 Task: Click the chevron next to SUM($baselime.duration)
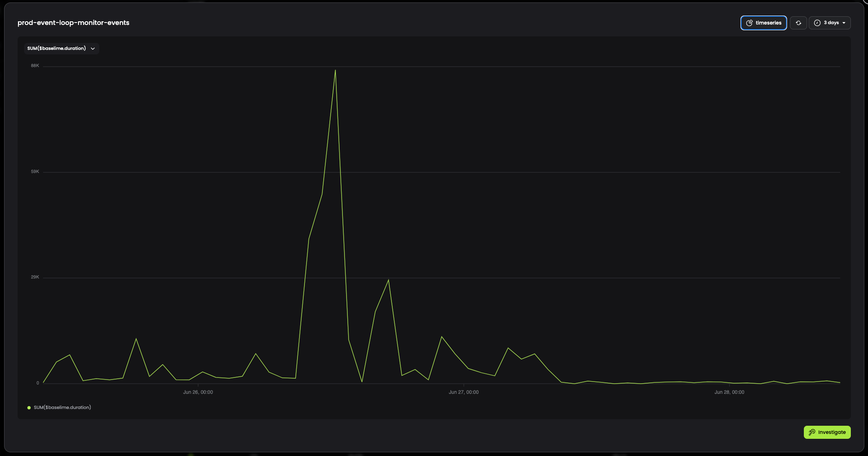click(x=93, y=49)
